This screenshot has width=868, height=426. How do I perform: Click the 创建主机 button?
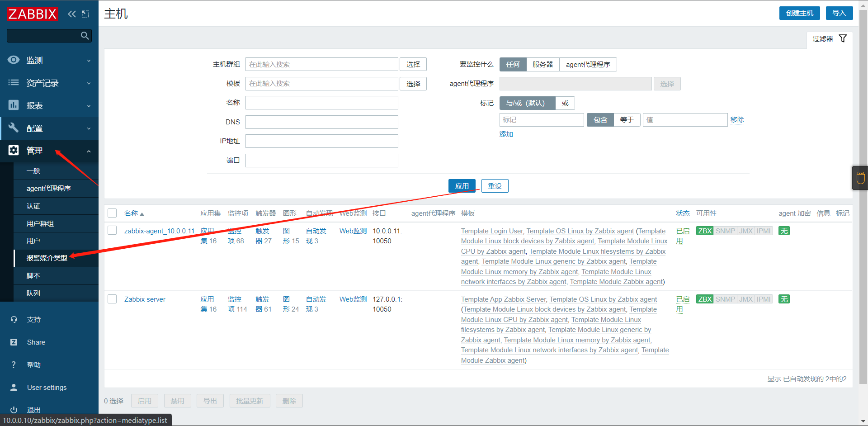pyautogui.click(x=800, y=13)
